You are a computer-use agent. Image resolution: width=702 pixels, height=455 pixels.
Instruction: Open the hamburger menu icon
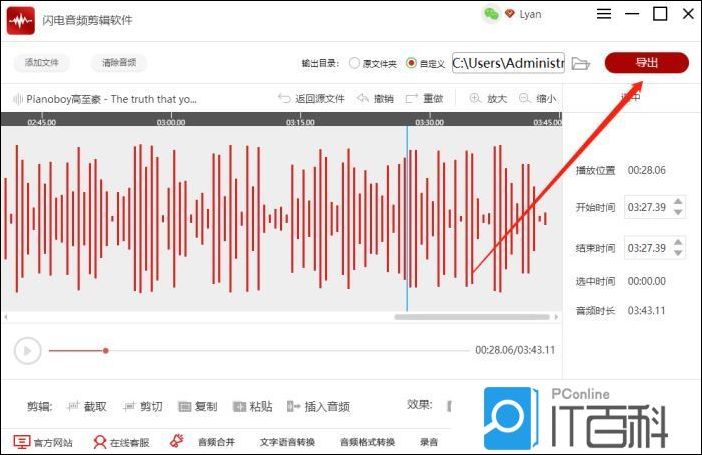pyautogui.click(x=604, y=14)
